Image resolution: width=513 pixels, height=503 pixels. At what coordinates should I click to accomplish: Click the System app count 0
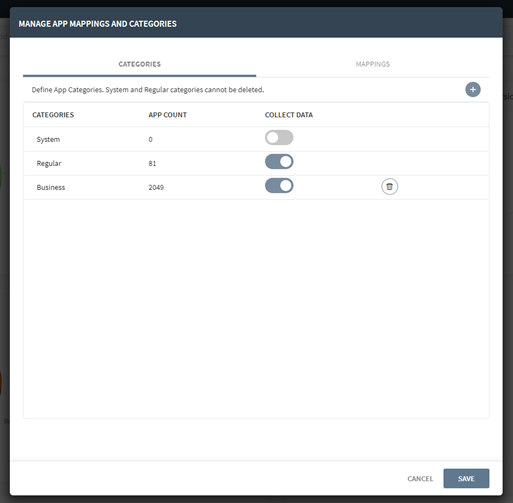tap(150, 139)
